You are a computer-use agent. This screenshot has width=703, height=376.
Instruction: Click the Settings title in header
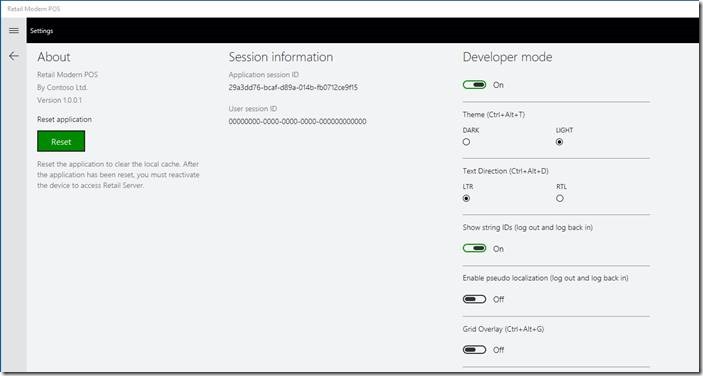(x=42, y=31)
